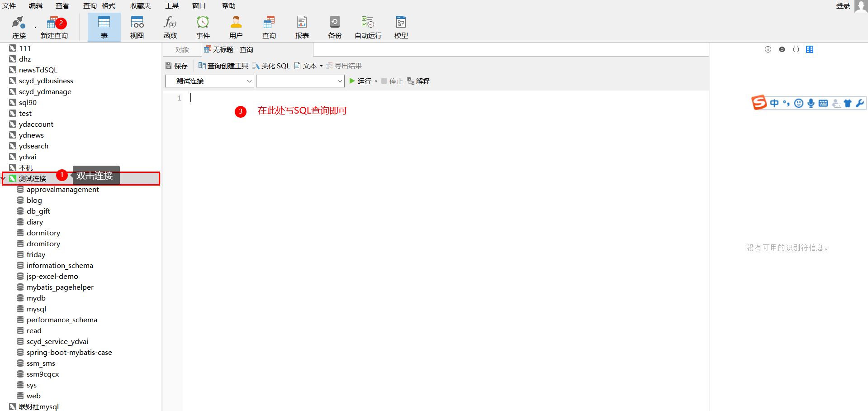Select the approvalmanagement database

point(62,189)
